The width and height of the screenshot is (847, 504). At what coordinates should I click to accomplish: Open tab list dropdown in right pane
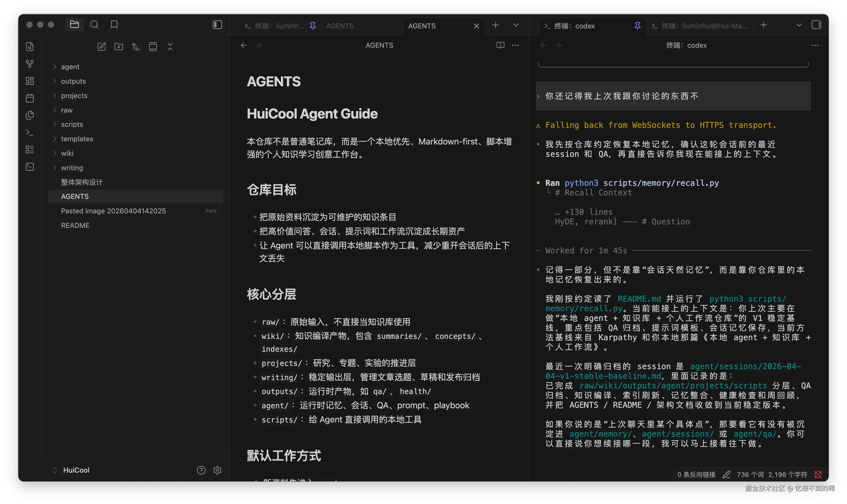(799, 25)
